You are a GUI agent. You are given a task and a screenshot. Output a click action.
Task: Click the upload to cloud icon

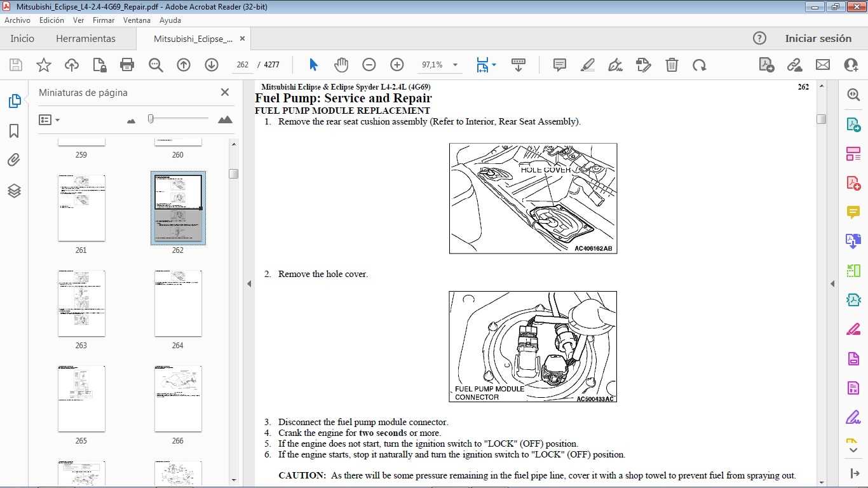[x=72, y=65]
